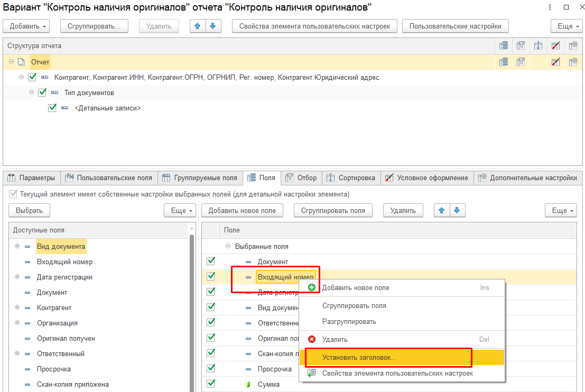Collapse the Отчет tree node
This screenshot has height=392, width=585.
11,61
